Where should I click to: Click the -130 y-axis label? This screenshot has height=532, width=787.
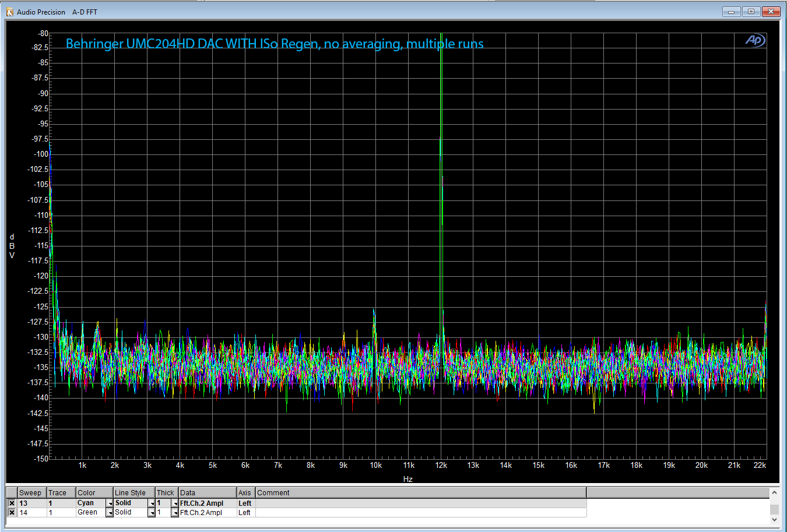[x=41, y=337]
